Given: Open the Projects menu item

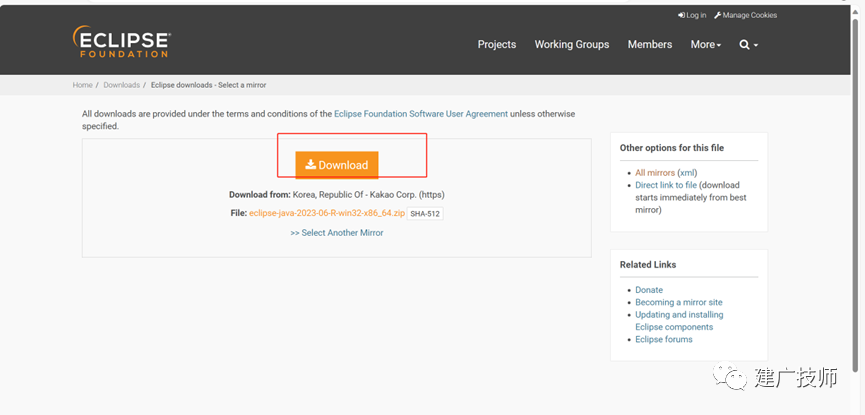Looking at the screenshot, I should pos(496,45).
